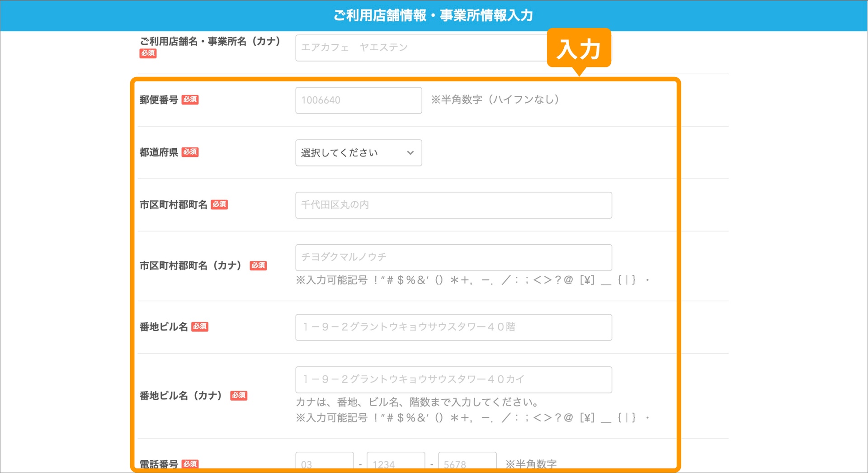Click the first phone number box showing 03
The width and height of the screenshot is (868, 473).
pyautogui.click(x=325, y=462)
